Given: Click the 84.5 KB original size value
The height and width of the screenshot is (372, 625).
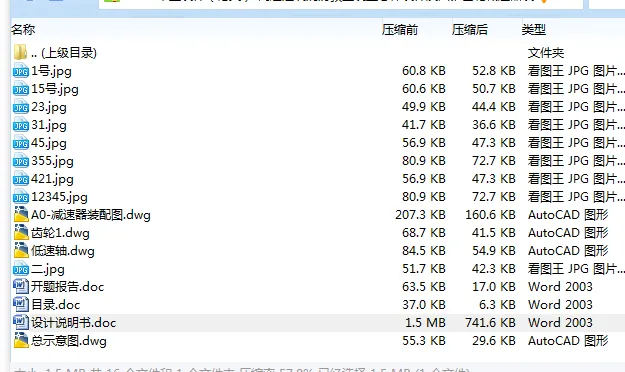Looking at the screenshot, I should 424,250.
